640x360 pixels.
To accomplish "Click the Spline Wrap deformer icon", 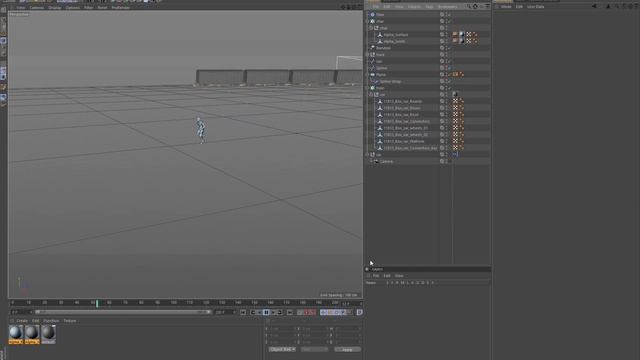I will pos(376,81).
